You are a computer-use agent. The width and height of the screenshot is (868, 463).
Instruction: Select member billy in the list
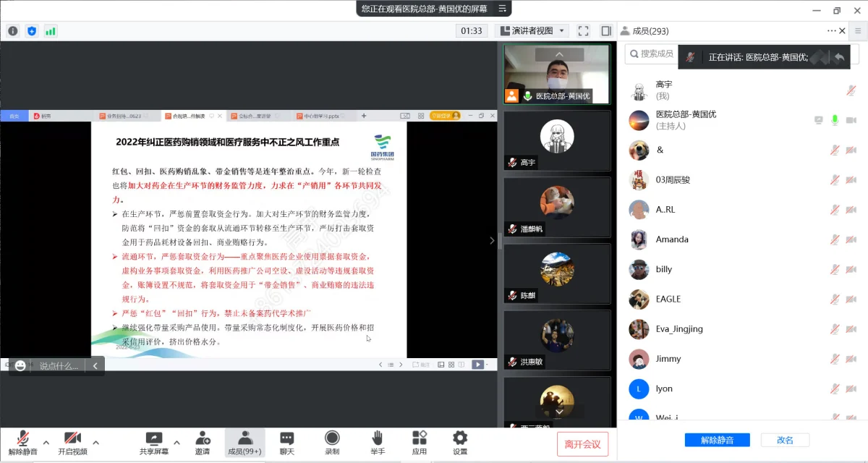741,269
